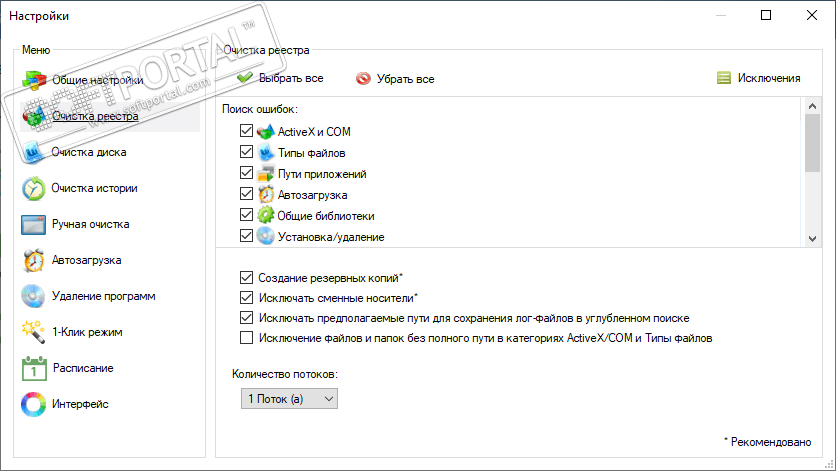Click the Очистка диска icon
Image resolution: width=836 pixels, height=471 pixels.
[x=35, y=153]
